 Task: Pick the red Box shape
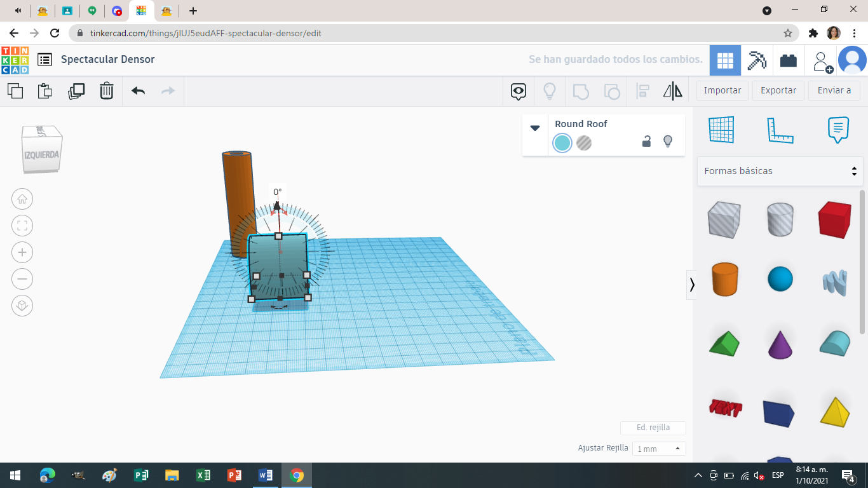(834, 219)
